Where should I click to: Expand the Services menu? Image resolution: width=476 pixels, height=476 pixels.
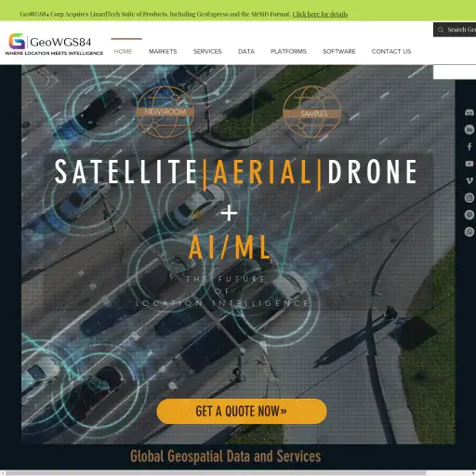pos(207,51)
